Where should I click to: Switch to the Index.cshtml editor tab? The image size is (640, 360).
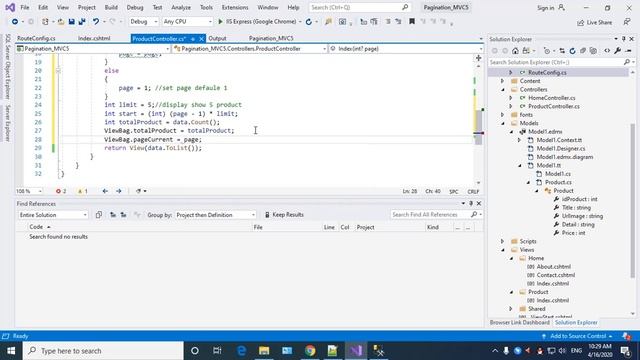point(94,38)
